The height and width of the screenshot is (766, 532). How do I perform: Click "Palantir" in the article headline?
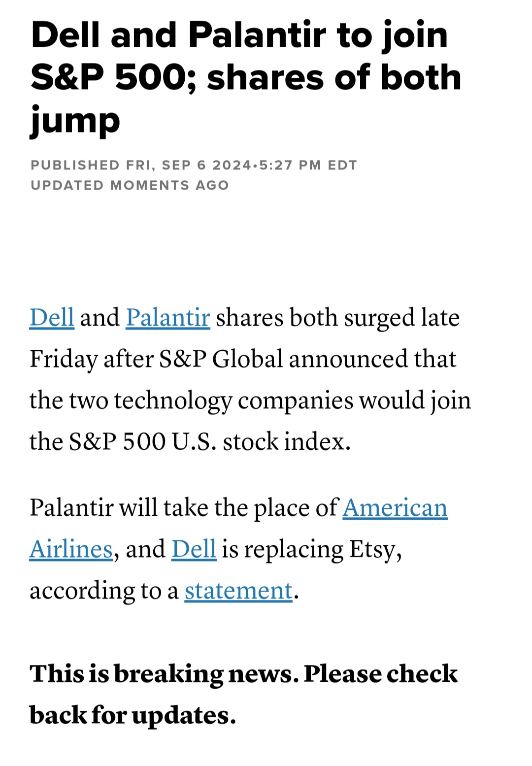(x=257, y=35)
